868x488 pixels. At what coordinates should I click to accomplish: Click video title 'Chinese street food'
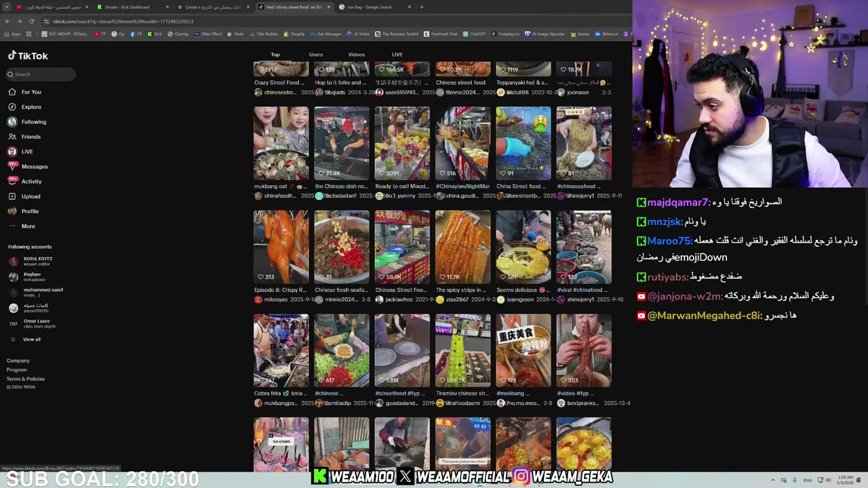click(460, 83)
